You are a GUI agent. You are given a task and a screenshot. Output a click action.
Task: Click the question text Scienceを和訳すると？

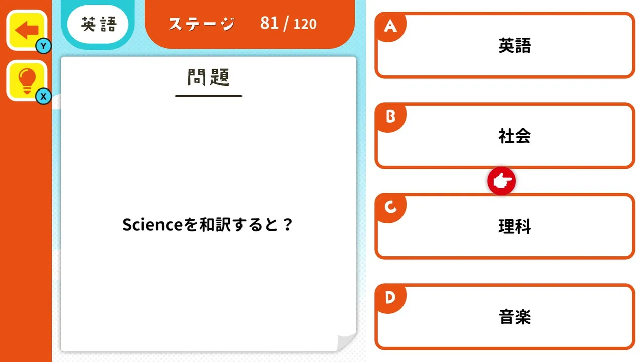click(x=208, y=225)
